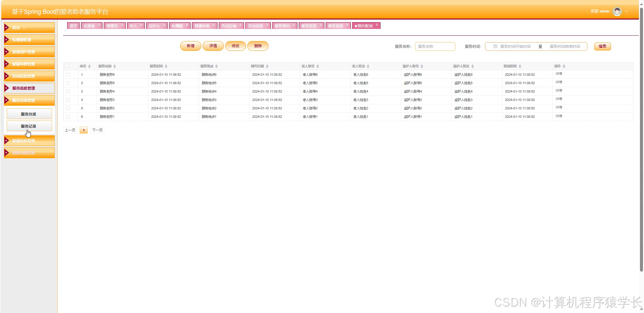The width and height of the screenshot is (644, 313).
Task: Sort by 监护人账号 column arrows
Action: click(x=422, y=66)
